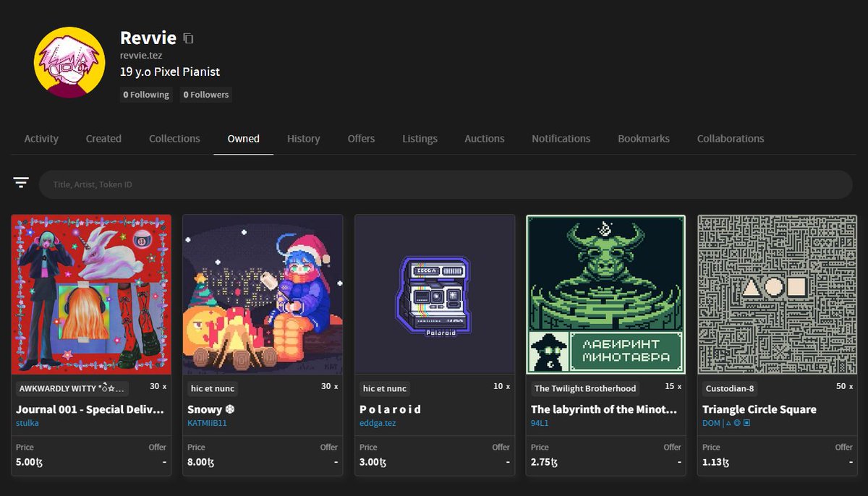Open the Triangle Circle Square artwork thumbnail
The image size is (868, 496).
click(x=778, y=294)
